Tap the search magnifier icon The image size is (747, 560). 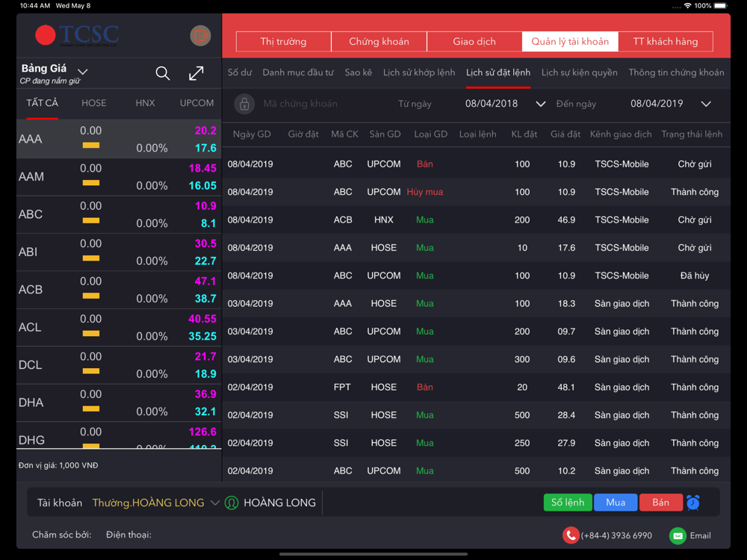click(162, 73)
